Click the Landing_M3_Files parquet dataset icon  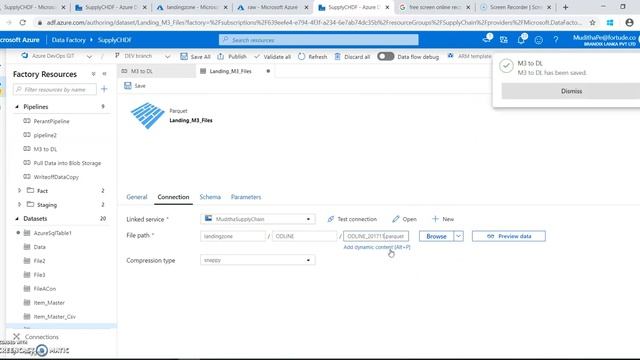[x=147, y=116]
